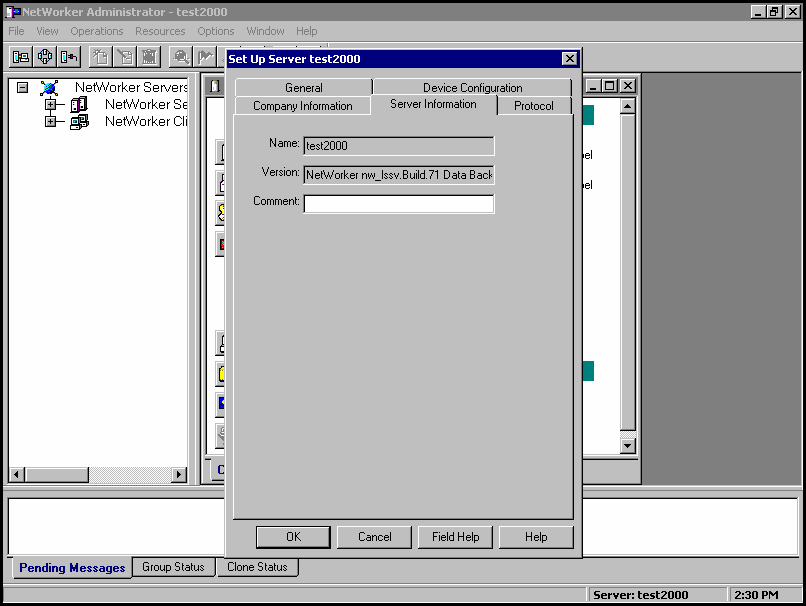Collapse the NetWorker Servers root node
Image resolution: width=806 pixels, height=606 pixels.
[x=22, y=87]
